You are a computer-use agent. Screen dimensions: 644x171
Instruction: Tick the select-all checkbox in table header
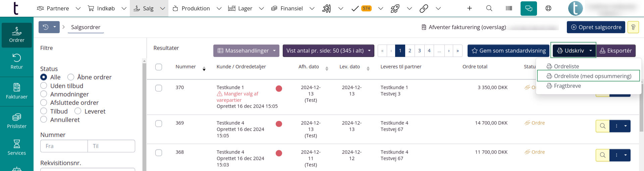point(159,67)
